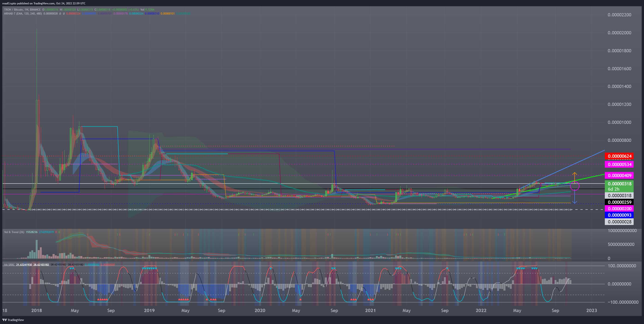The width and height of the screenshot is (644, 324).
Task: Click the magenta 0.00000409 price label
Action: click(x=619, y=175)
